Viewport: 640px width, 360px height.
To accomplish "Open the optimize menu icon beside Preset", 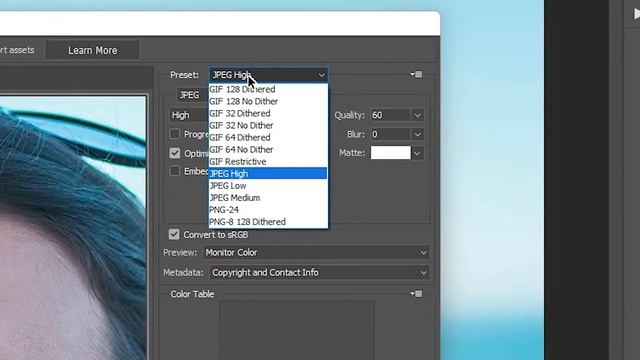I will 416,75.
